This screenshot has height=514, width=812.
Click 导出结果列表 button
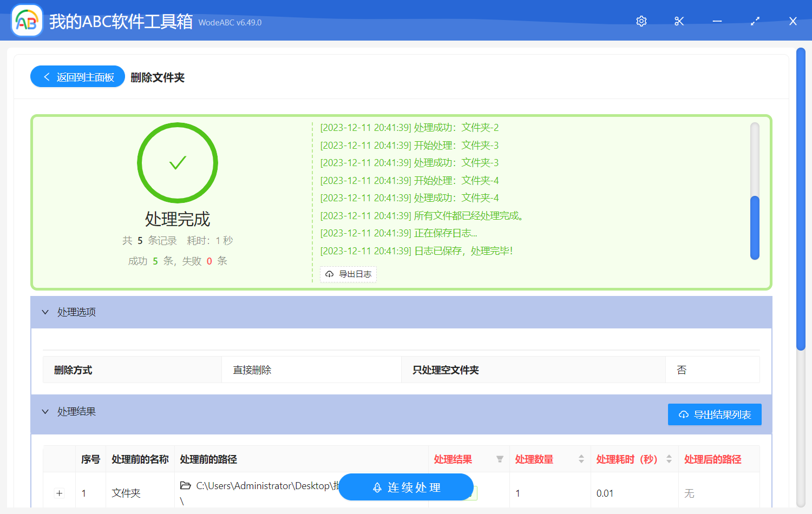[715, 414]
